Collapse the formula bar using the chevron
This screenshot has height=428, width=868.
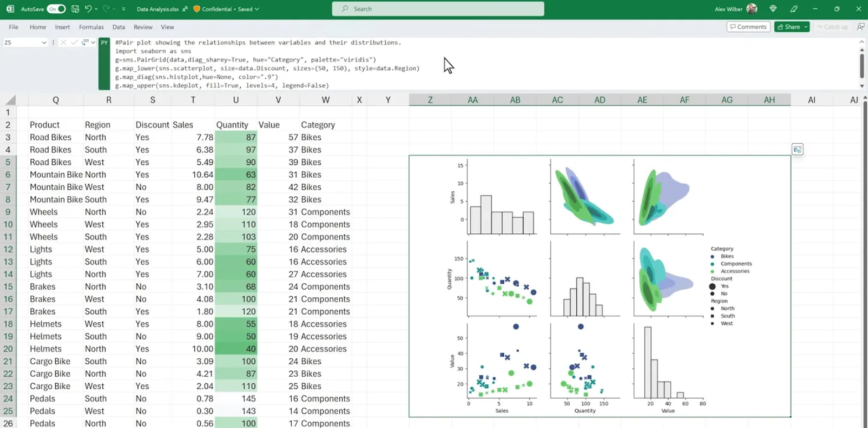[x=861, y=86]
